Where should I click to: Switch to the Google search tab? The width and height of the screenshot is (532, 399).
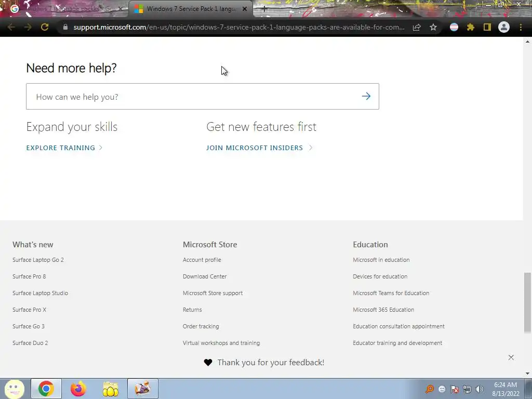tap(64, 9)
